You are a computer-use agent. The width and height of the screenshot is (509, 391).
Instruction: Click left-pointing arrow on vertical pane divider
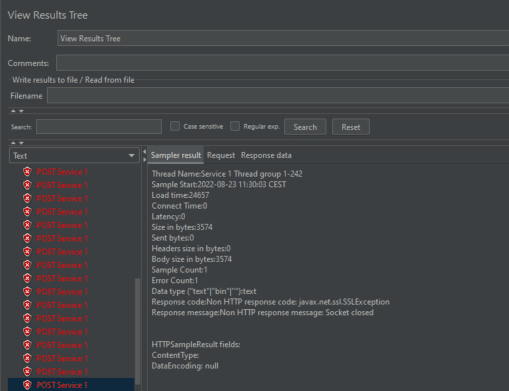[144, 152]
